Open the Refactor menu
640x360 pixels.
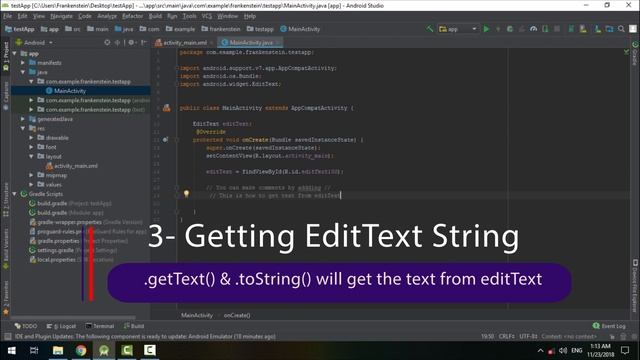tap(132, 16)
